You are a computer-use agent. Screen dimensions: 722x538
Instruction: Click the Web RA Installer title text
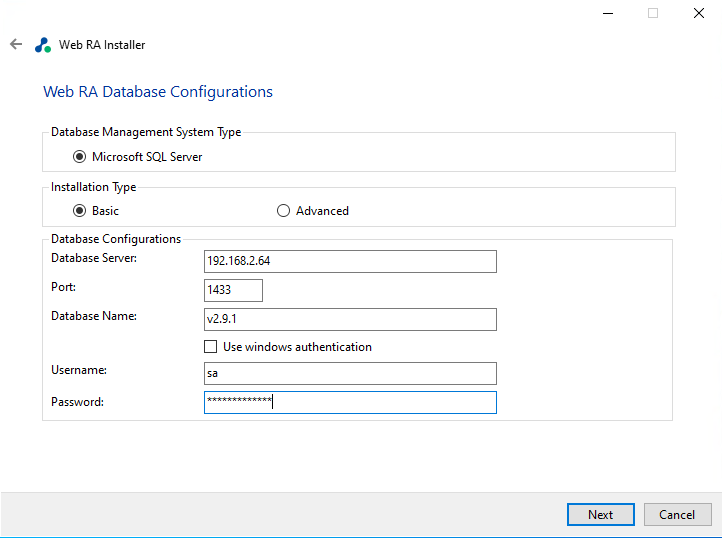102,45
